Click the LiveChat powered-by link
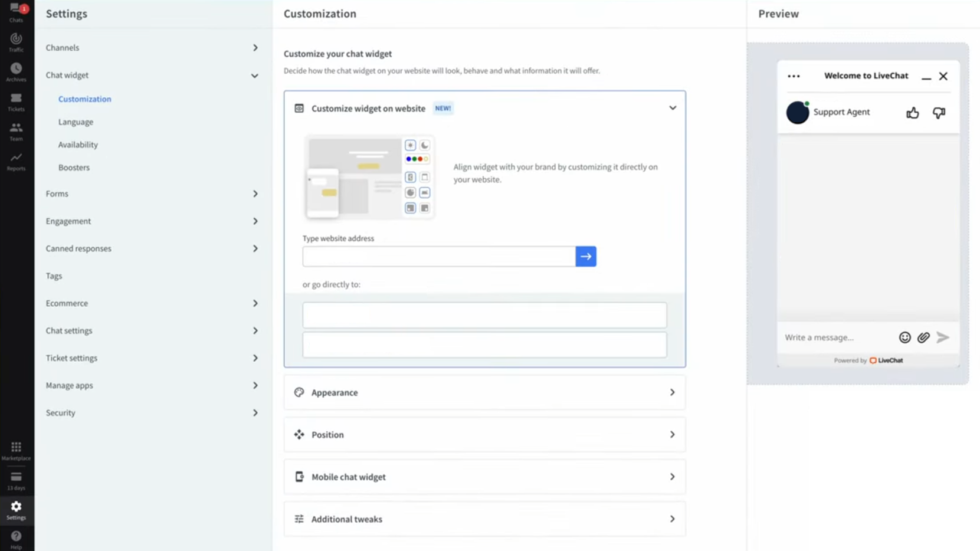980x551 pixels. click(x=886, y=360)
